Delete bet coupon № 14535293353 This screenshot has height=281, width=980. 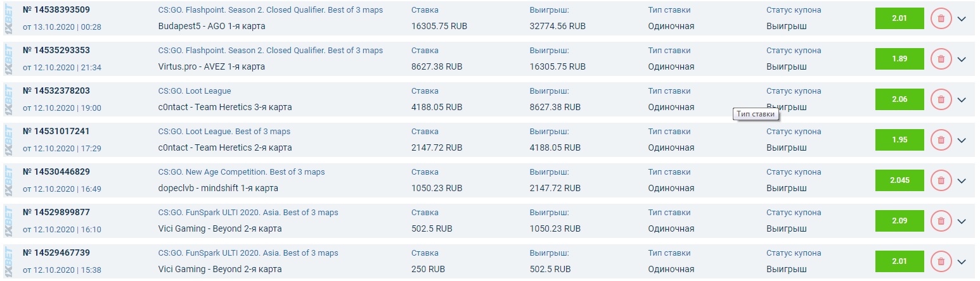[x=941, y=59]
